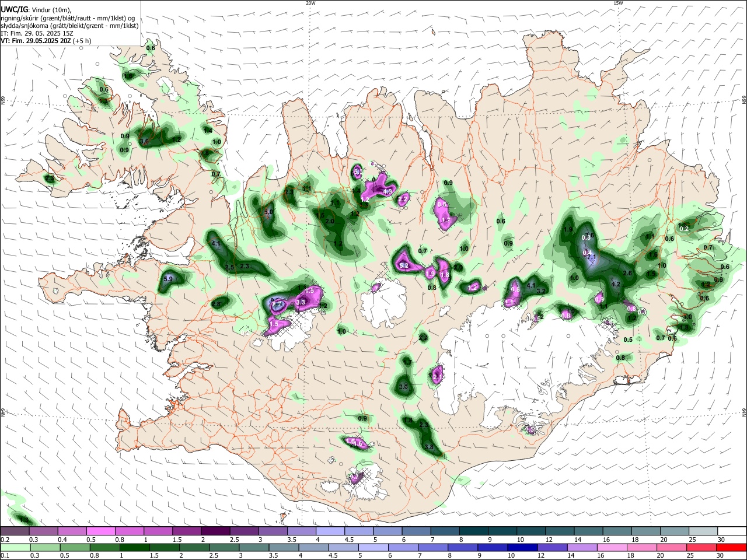Click the '4.2' precipitation value on the map
The width and height of the screenshot is (747, 560).
[615, 284]
